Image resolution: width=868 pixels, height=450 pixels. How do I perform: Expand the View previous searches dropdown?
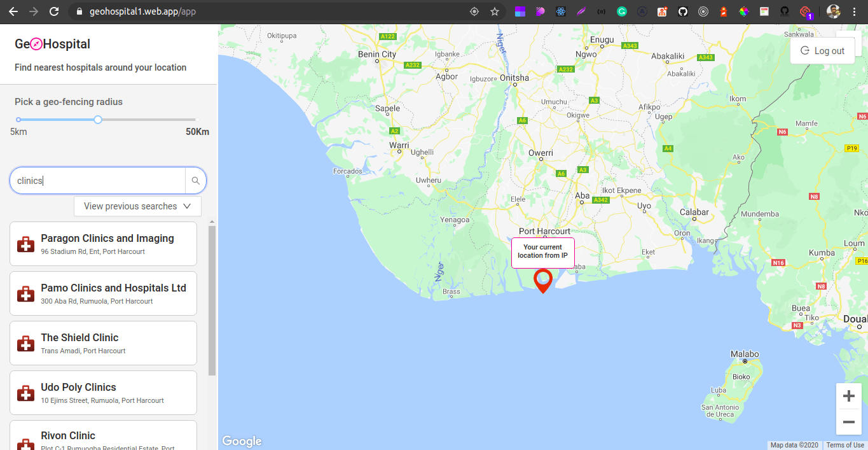(137, 206)
